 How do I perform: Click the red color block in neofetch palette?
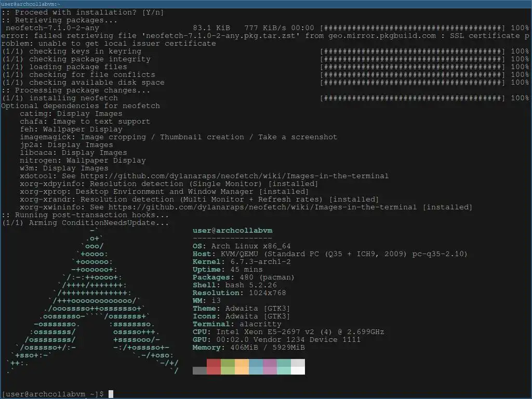point(214,367)
